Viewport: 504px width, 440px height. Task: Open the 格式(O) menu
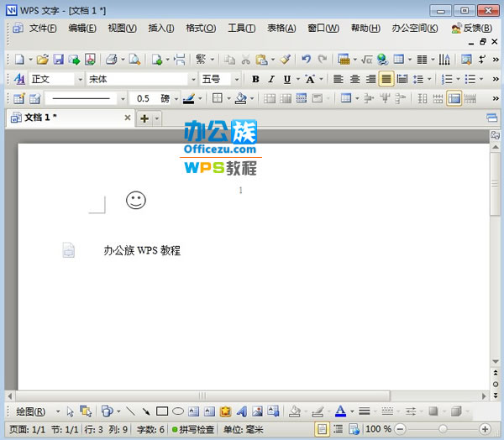pos(201,29)
